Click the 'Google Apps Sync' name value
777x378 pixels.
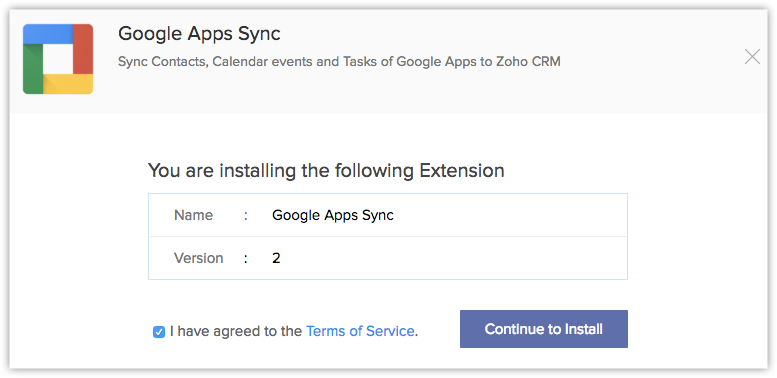333,216
